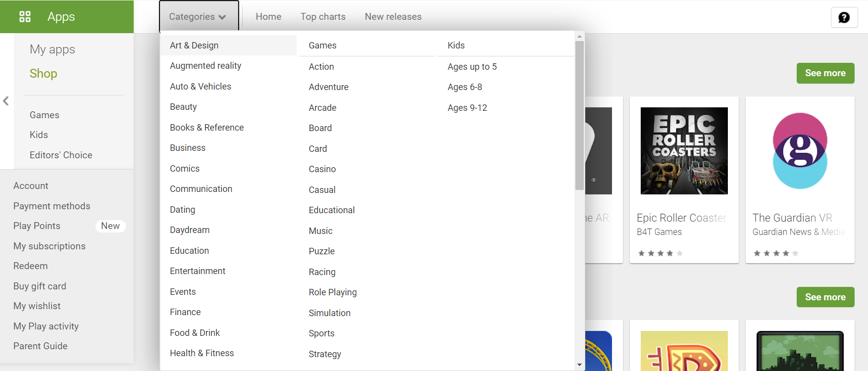Open the Top charts tab

(323, 17)
